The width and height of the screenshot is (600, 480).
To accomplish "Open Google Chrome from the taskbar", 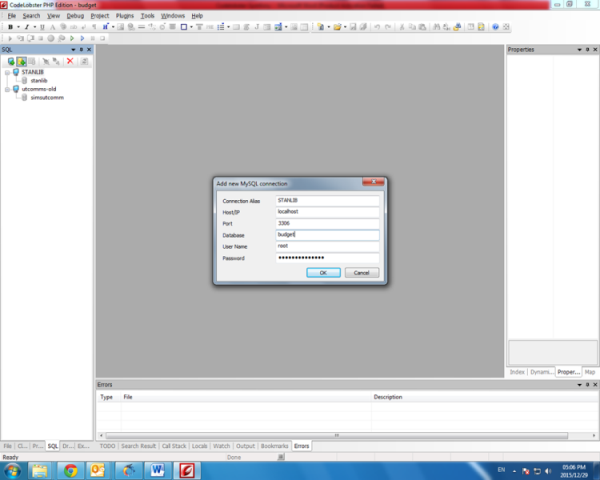I will coord(72,469).
